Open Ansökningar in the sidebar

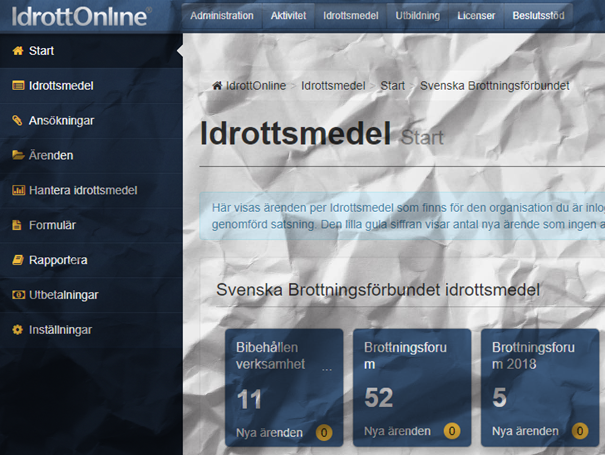coord(91,120)
